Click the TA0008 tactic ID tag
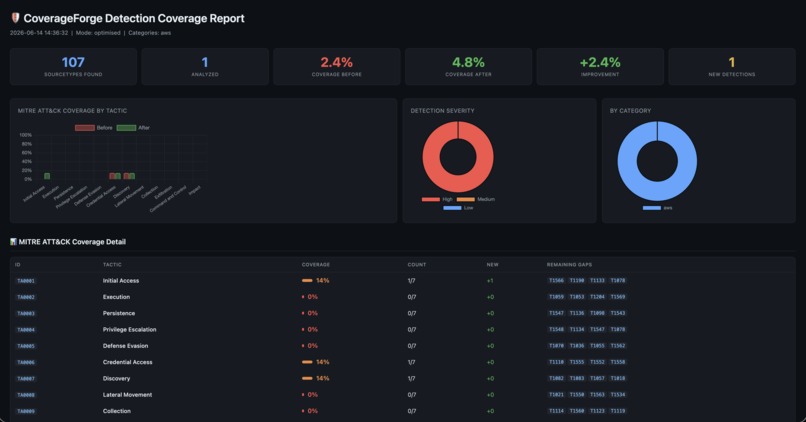Viewport: 806px width, 422px height. point(26,395)
